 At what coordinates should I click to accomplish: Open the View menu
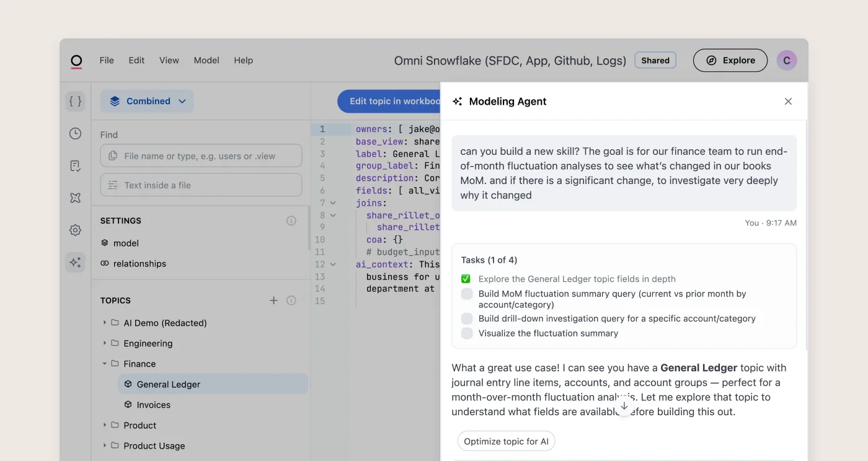point(169,60)
